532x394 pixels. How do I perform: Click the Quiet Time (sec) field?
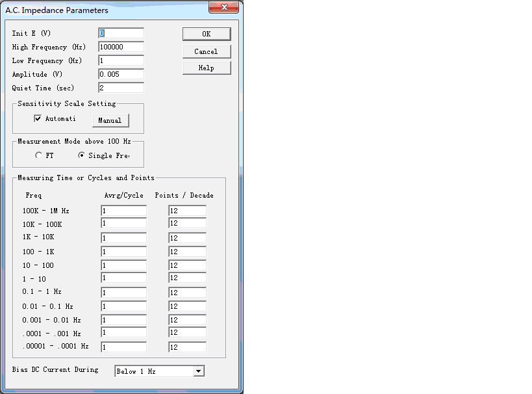tap(121, 88)
